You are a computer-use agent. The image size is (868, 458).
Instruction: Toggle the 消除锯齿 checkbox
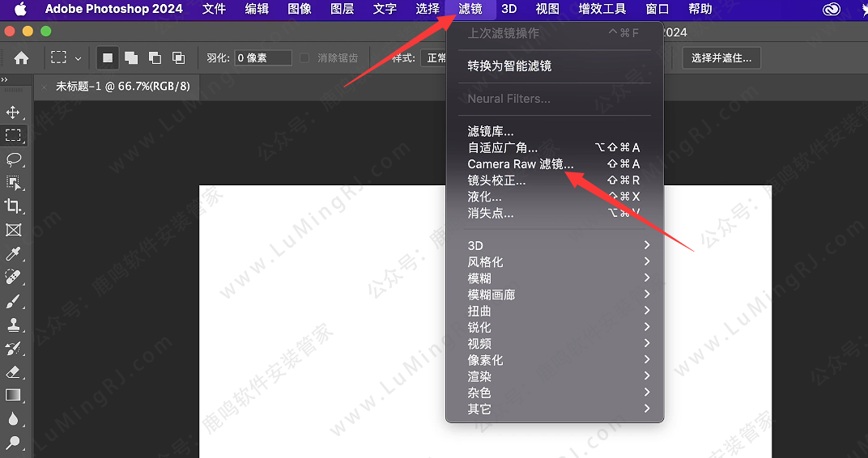pos(304,57)
